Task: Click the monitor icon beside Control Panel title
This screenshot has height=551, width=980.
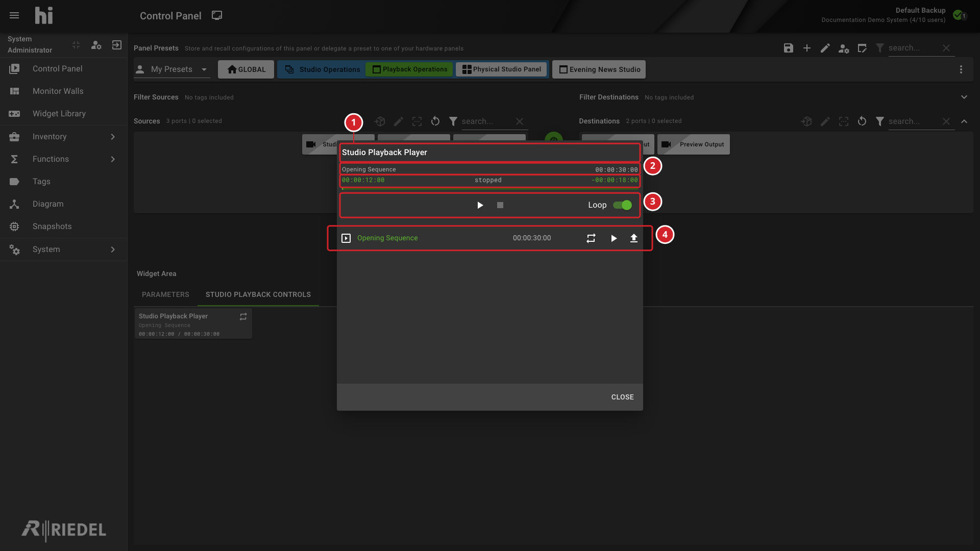Action: coord(217,15)
